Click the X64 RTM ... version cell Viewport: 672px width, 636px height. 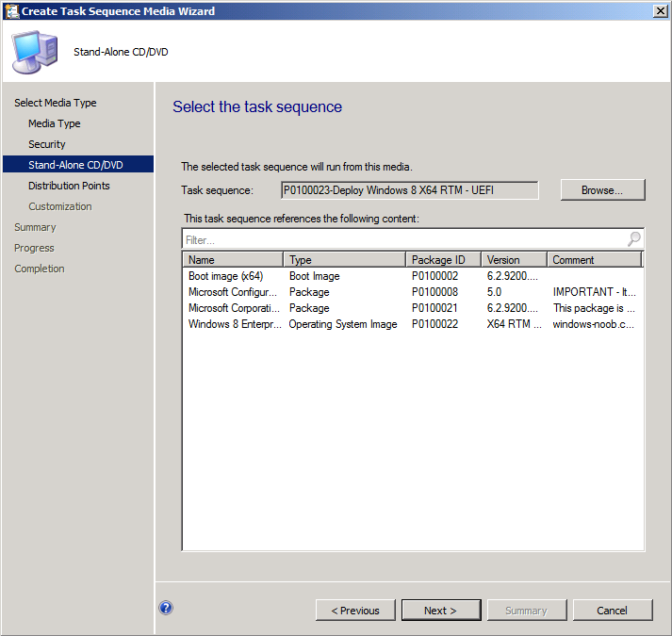[x=515, y=324]
